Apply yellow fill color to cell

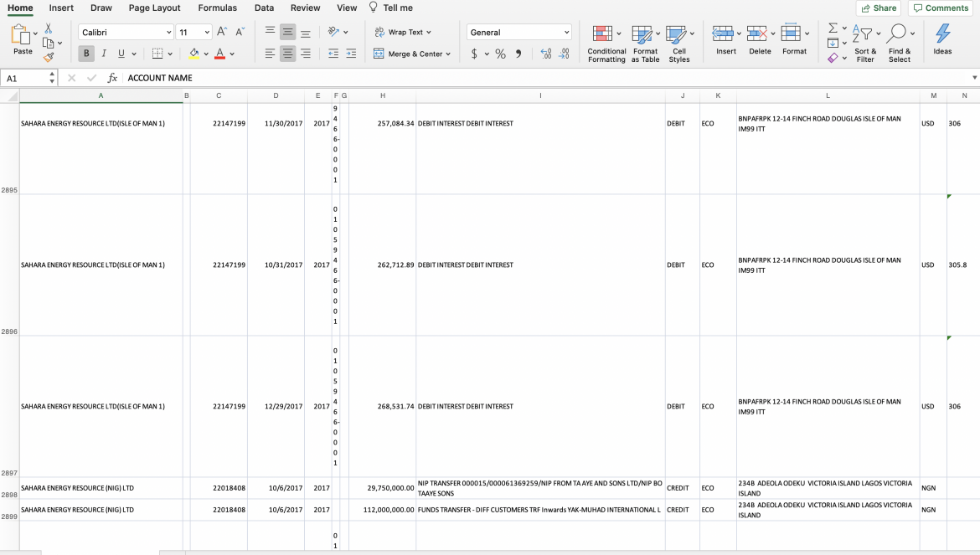[194, 54]
